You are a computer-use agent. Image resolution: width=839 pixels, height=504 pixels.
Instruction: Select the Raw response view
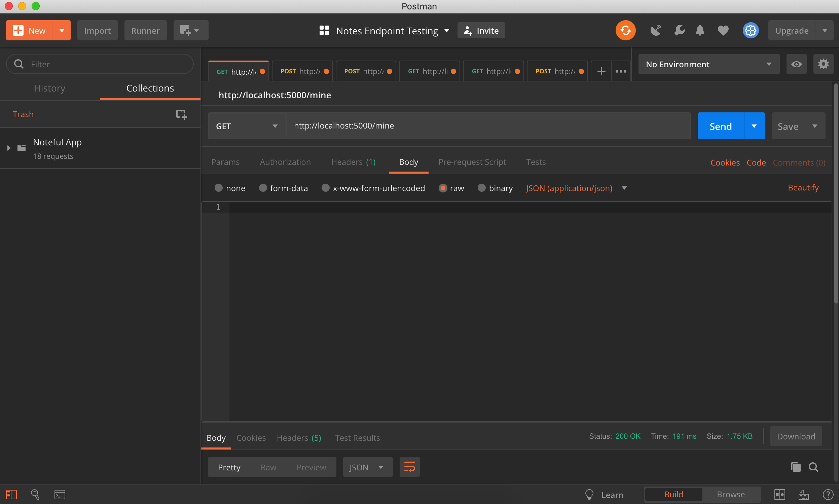point(268,467)
